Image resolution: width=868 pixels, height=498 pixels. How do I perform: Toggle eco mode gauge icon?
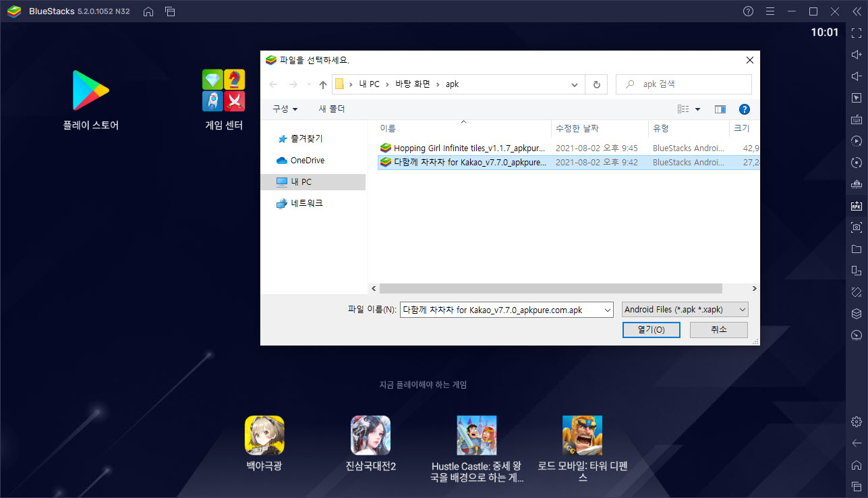point(857,335)
